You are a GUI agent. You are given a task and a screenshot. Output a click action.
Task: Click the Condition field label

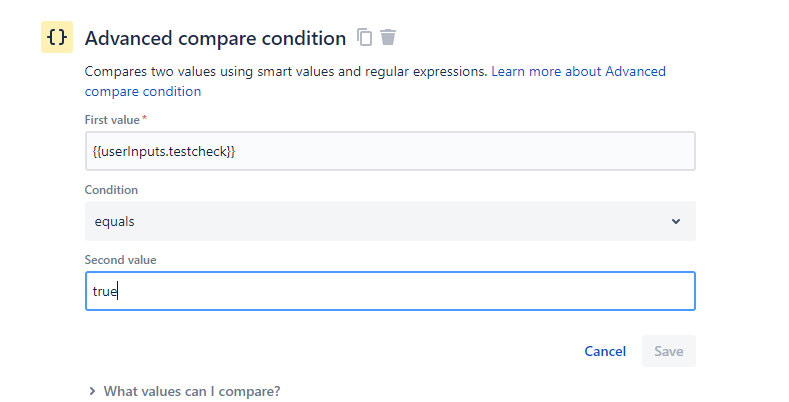pyautogui.click(x=111, y=190)
